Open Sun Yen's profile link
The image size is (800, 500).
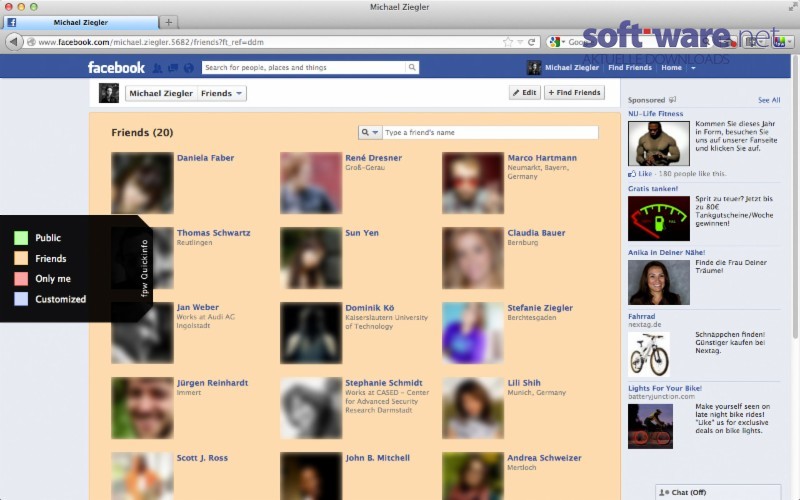(x=362, y=233)
